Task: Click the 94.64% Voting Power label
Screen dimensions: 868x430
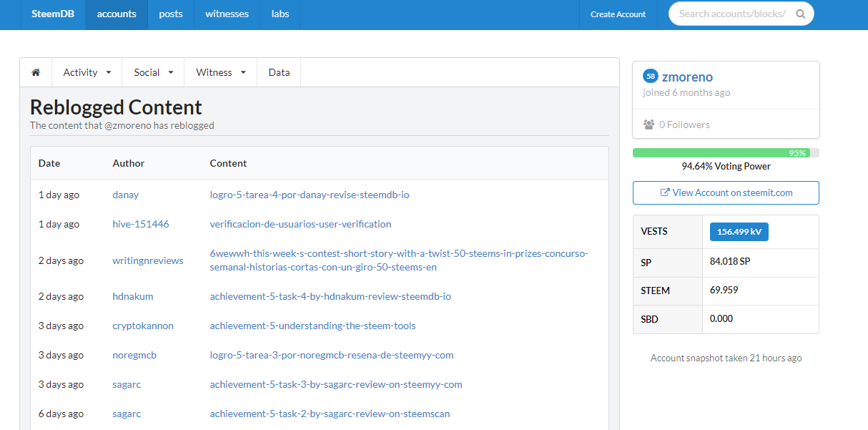Action: (726, 166)
